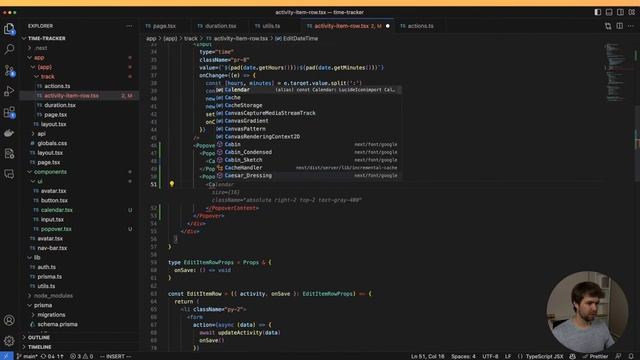Collapse the lib folder
640x360 pixels.
point(37,258)
